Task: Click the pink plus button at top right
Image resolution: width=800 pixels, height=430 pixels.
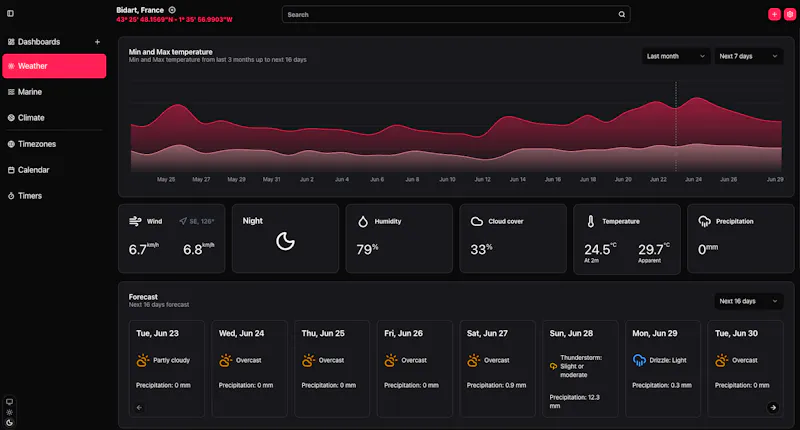Action: pos(774,14)
